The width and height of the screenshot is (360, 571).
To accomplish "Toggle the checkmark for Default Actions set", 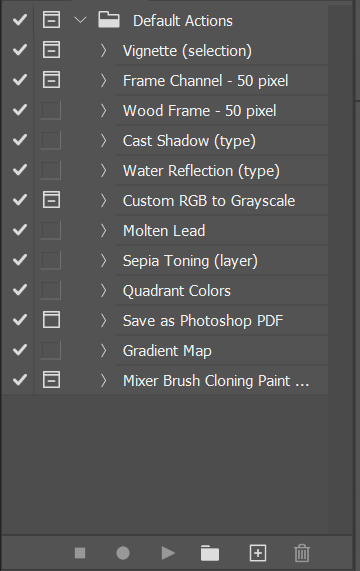I will 20,20.
